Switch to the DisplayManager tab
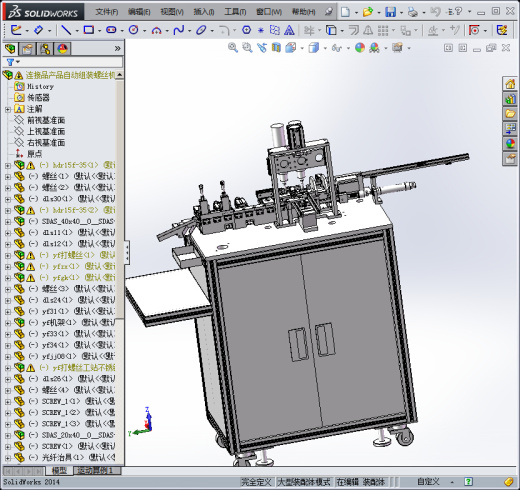The height and width of the screenshot is (490, 520). coord(63,49)
